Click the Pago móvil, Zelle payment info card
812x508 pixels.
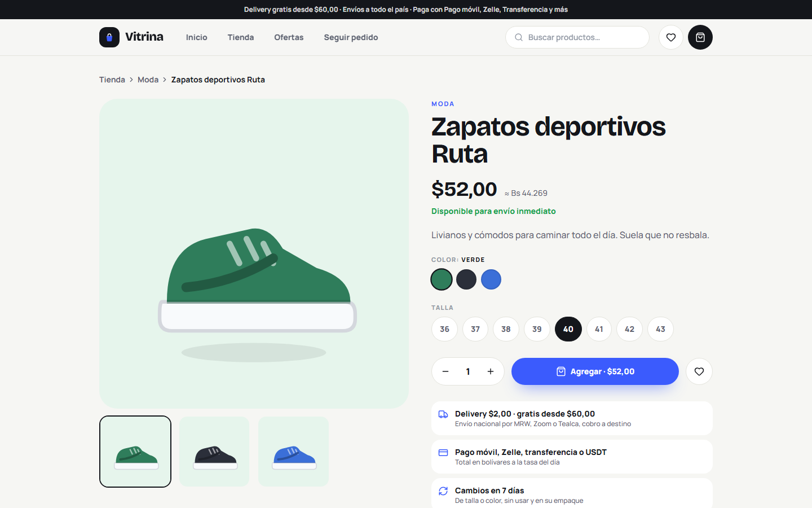pyautogui.click(x=572, y=457)
